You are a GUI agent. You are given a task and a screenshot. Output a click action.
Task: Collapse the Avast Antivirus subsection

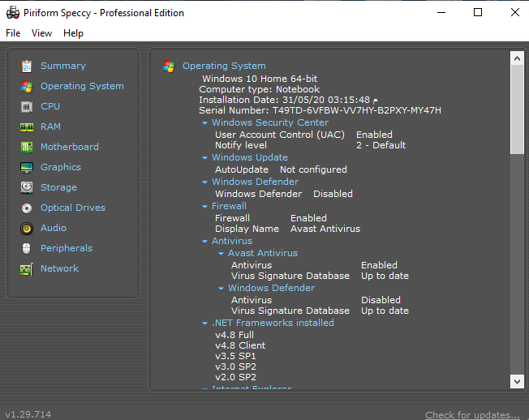coord(221,254)
